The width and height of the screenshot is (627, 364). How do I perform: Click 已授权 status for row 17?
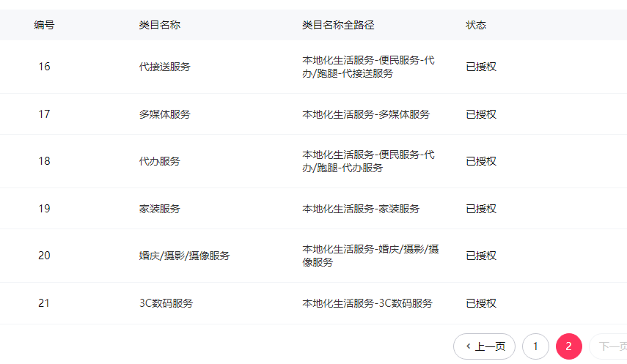click(x=481, y=114)
